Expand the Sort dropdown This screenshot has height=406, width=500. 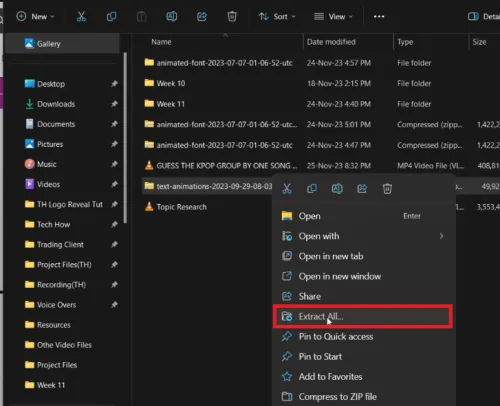(x=277, y=16)
